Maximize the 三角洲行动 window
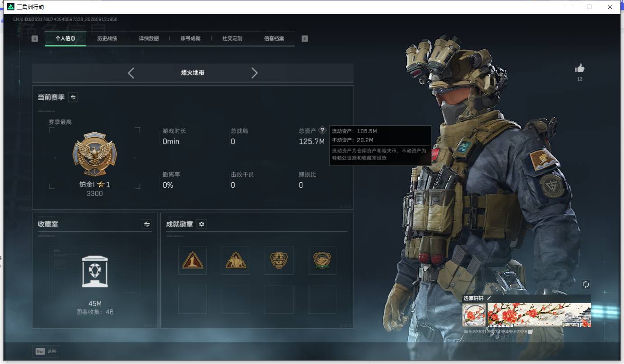Viewport: 624px width, 364px height. coord(589,7)
